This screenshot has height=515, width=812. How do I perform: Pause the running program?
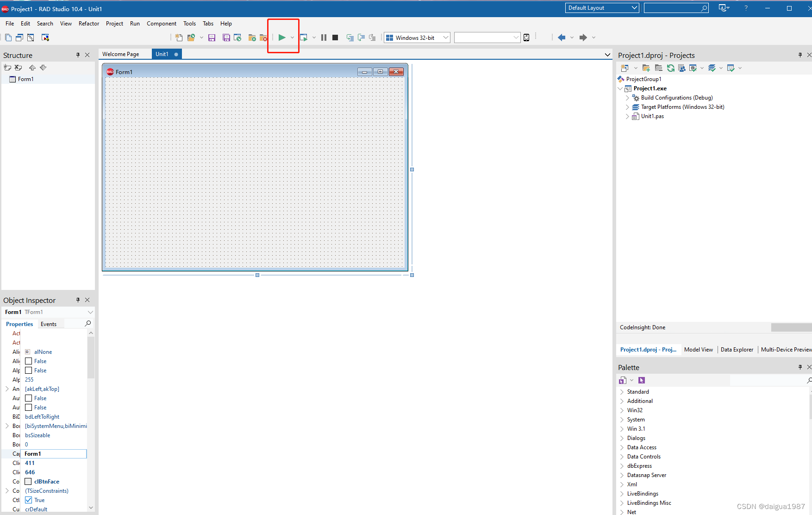pyautogui.click(x=324, y=38)
